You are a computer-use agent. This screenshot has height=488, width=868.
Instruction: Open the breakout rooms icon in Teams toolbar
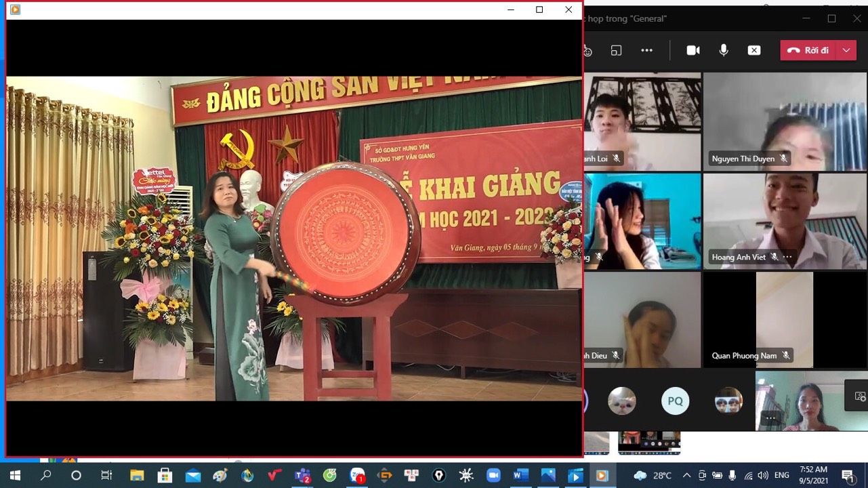616,50
